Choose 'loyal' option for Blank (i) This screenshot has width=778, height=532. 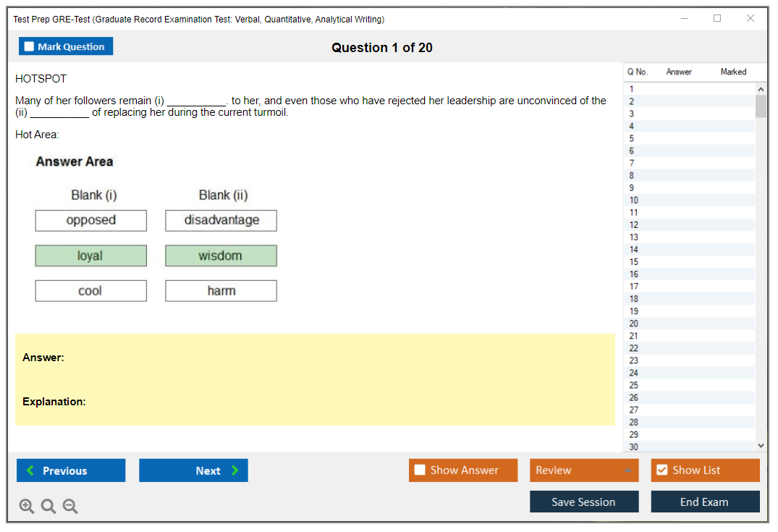click(91, 256)
